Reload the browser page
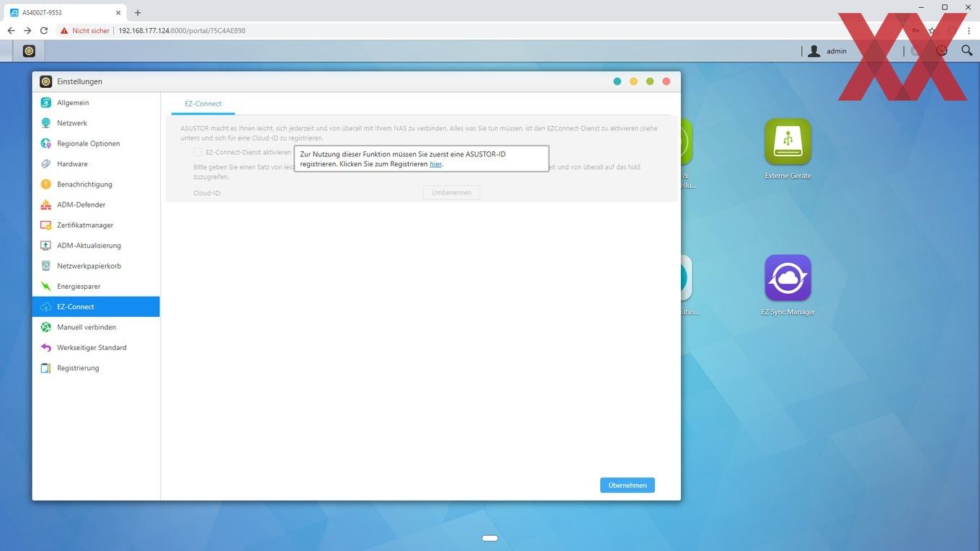The height and width of the screenshot is (551, 980). (44, 31)
